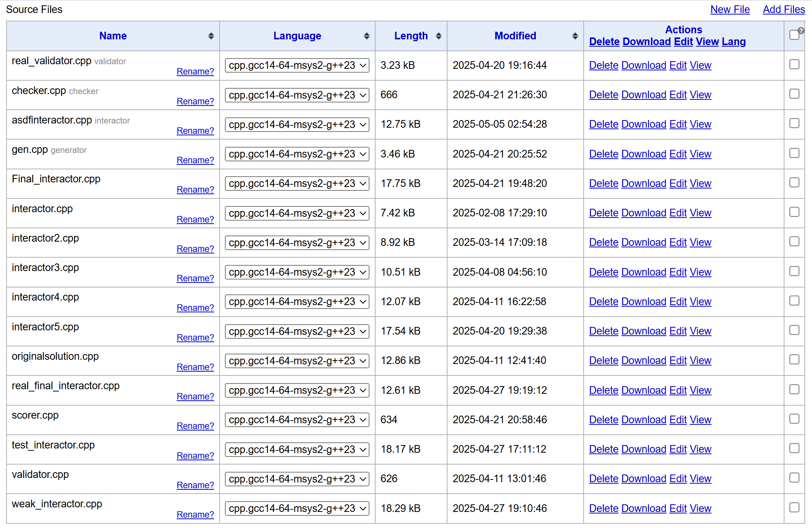Click help question mark icon near header checkbox
Image resolution: width=812 pixels, height=528 pixels.
click(x=801, y=31)
